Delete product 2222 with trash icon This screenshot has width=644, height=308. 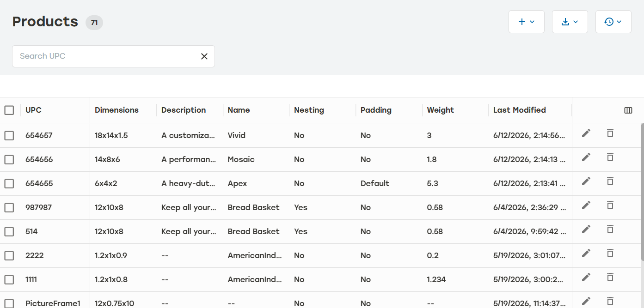pos(610,253)
